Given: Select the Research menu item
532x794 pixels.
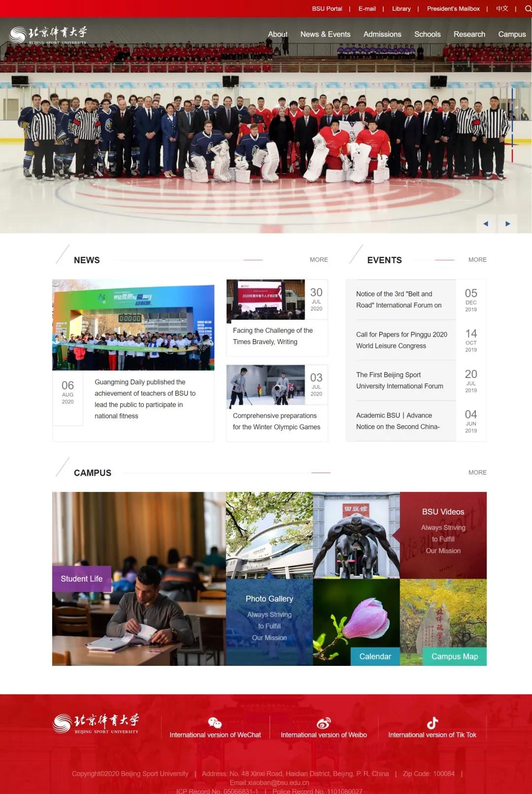Looking at the screenshot, I should point(469,34).
